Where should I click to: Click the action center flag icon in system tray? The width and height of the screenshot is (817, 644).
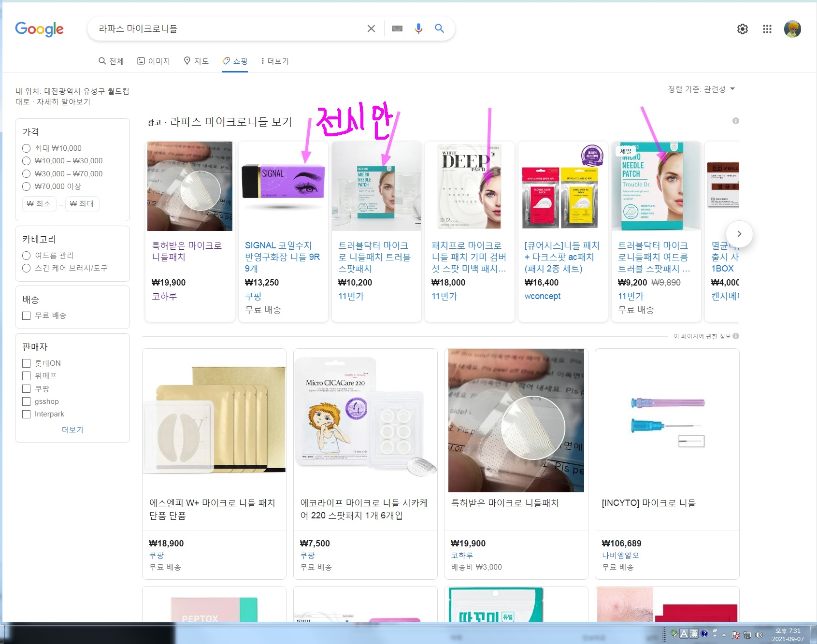tap(736, 635)
